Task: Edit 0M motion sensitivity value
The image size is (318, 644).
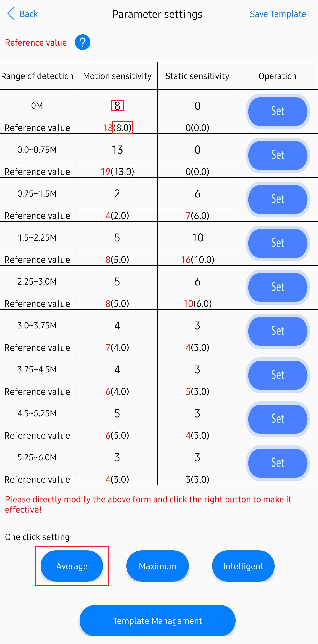Action: point(117,106)
